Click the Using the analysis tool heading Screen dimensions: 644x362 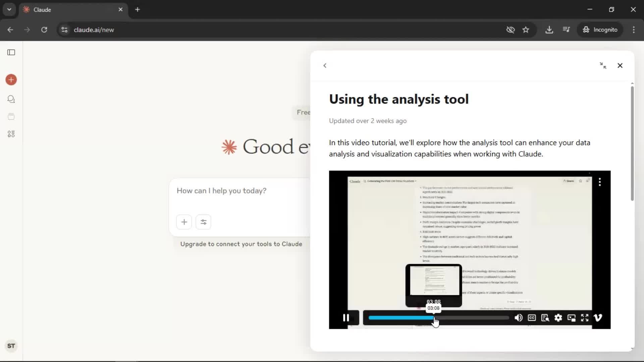(399, 99)
